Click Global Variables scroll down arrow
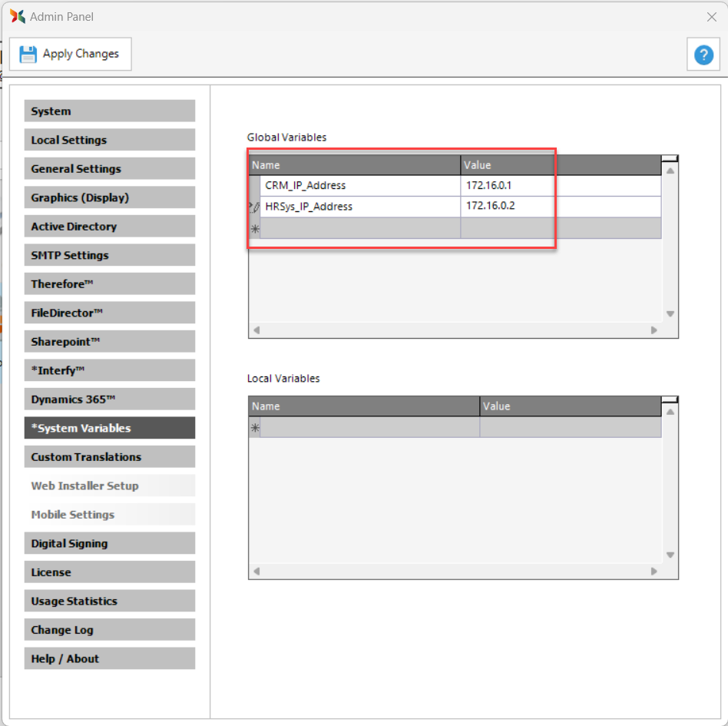Screen dimensions: 728x726 pos(670,313)
